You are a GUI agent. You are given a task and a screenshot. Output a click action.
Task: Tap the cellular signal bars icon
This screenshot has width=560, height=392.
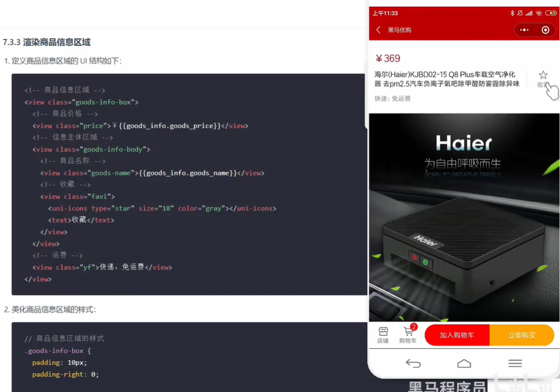529,13
